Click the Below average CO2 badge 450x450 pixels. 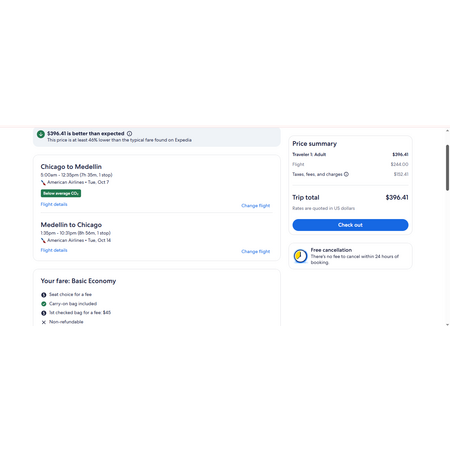pyautogui.click(x=61, y=193)
